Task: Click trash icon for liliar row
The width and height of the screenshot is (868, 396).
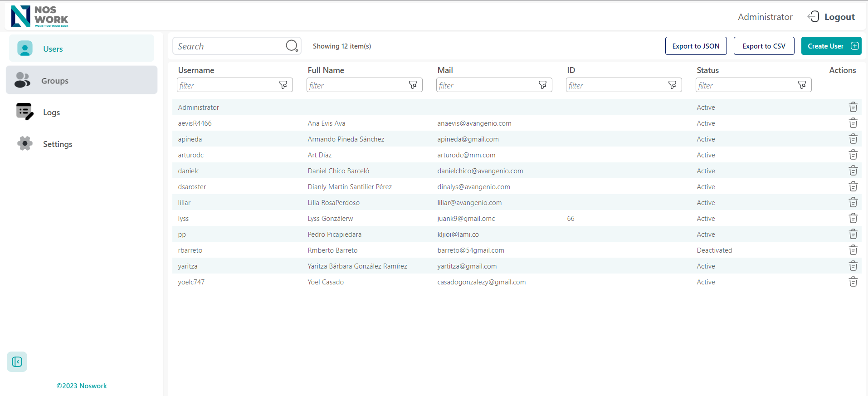Action: tap(853, 202)
